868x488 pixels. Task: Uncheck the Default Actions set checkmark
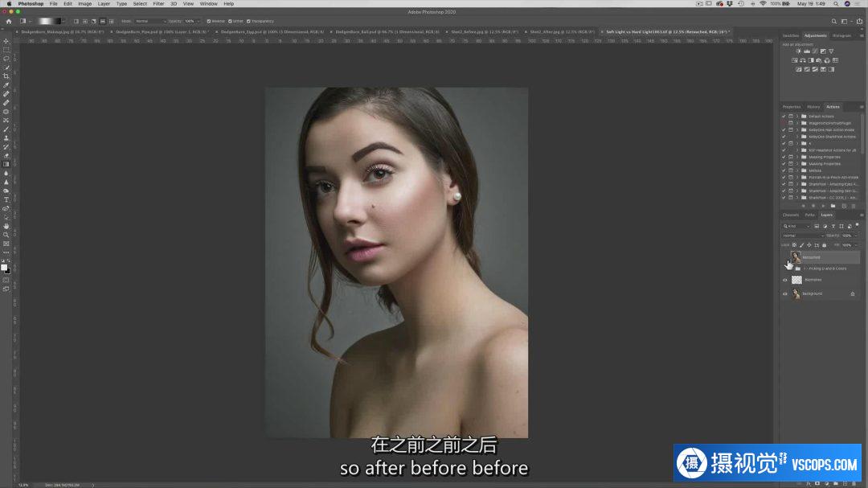tap(784, 117)
